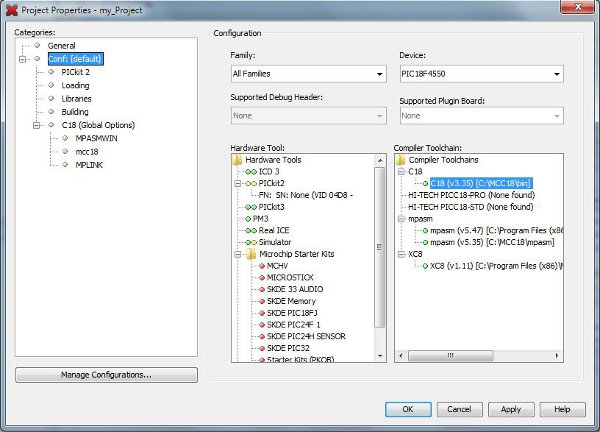Select the MICROSTICK starter kit

(x=290, y=277)
